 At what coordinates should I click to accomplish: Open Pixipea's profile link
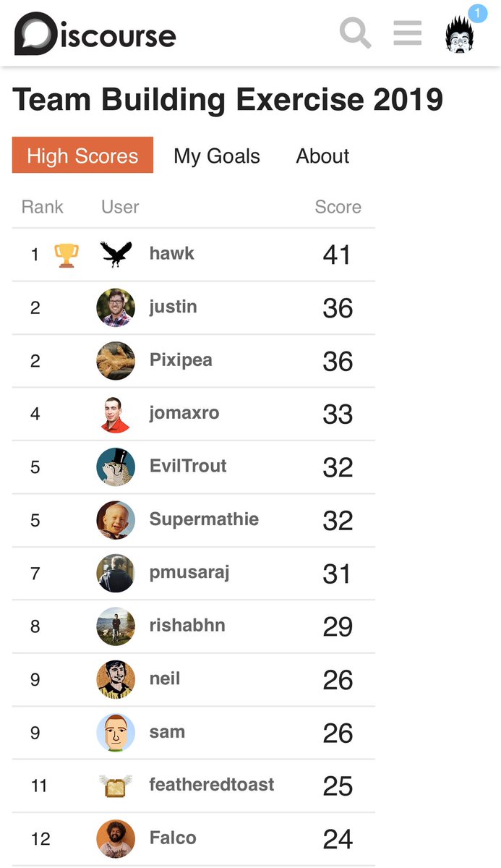pos(181,360)
